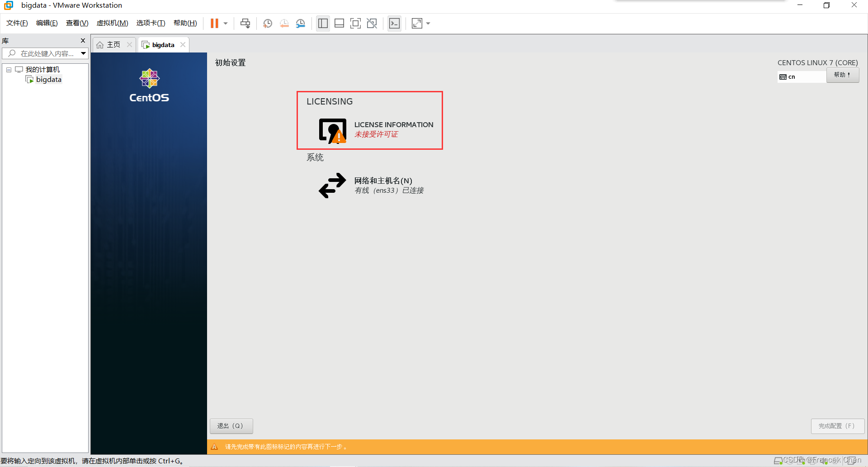Click the 退出(Q) button

point(231,426)
